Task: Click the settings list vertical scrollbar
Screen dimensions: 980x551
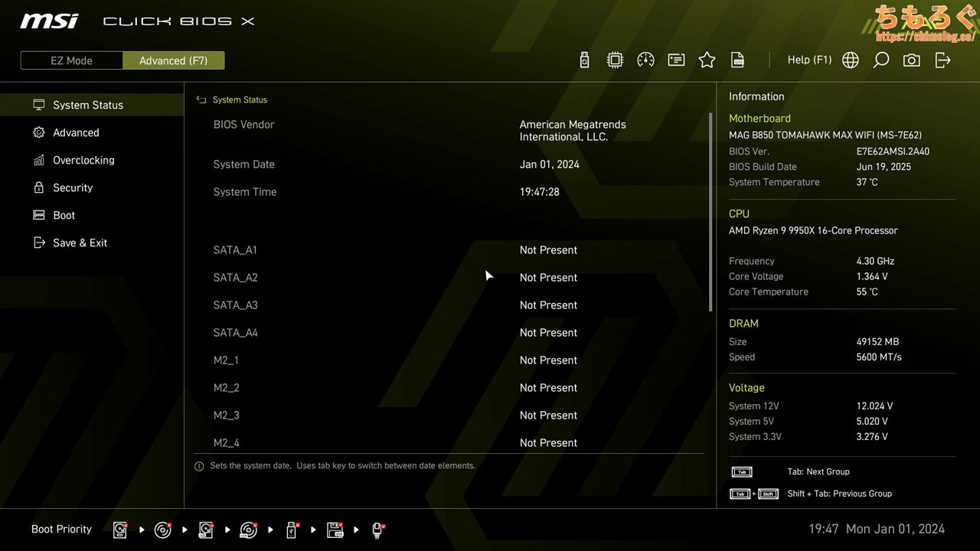Action: tap(710, 212)
